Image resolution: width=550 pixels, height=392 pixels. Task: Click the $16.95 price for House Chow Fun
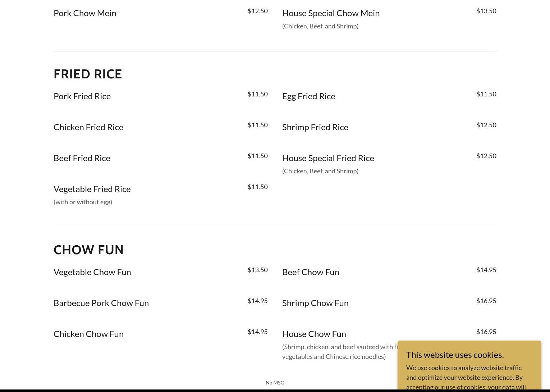tap(486, 332)
